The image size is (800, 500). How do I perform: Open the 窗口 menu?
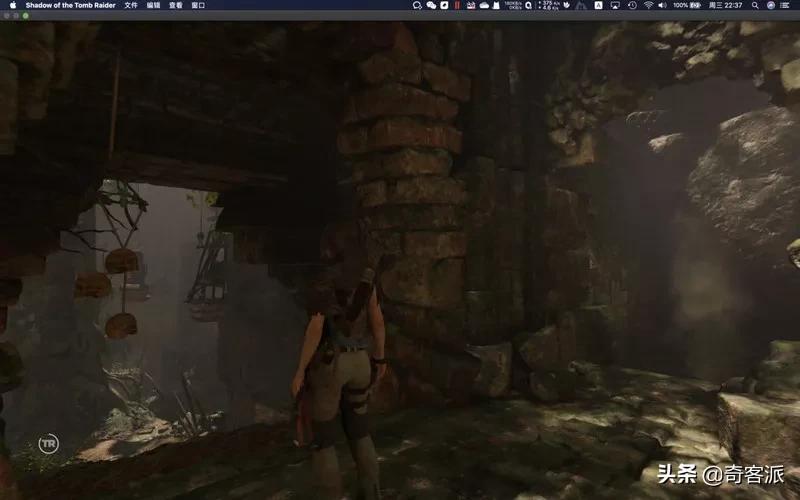[198, 5]
